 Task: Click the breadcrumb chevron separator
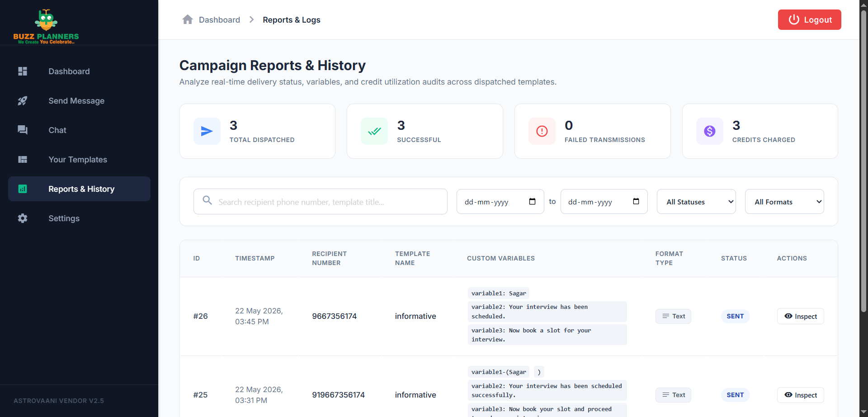pyautogui.click(x=252, y=19)
